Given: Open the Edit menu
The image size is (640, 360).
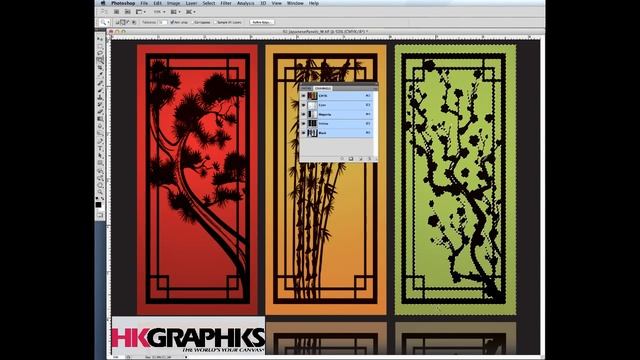Looking at the screenshot, I should click(158, 3).
